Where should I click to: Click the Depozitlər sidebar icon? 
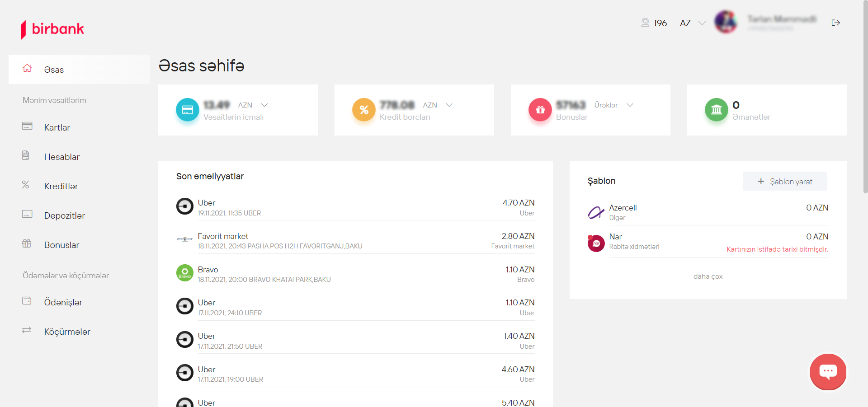tap(27, 214)
